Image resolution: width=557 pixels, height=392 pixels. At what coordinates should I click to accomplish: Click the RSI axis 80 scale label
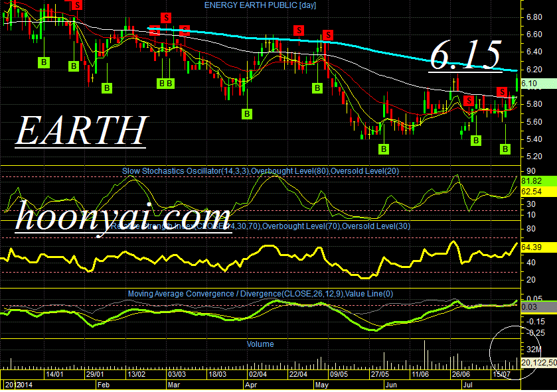click(x=531, y=229)
